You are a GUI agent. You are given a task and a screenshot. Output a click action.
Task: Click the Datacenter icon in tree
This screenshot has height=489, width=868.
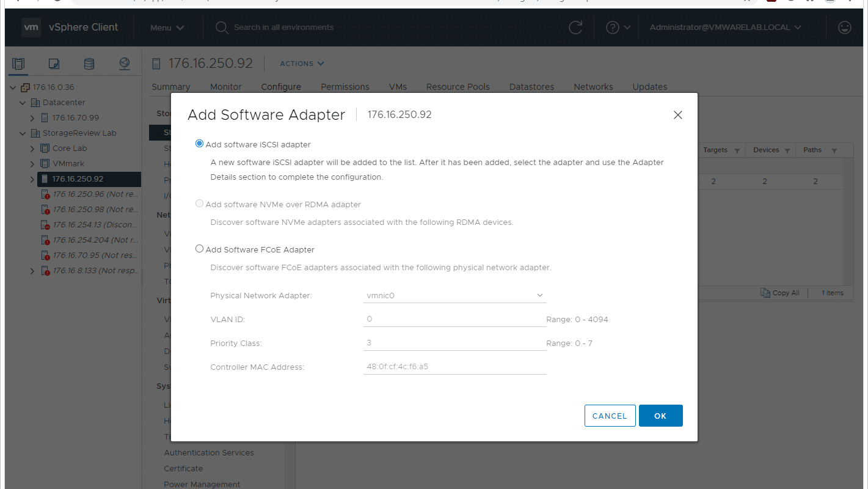pos(35,103)
